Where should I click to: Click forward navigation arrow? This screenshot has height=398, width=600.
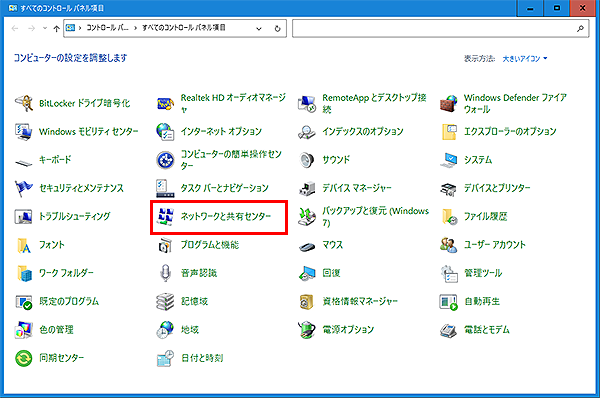(x=32, y=28)
